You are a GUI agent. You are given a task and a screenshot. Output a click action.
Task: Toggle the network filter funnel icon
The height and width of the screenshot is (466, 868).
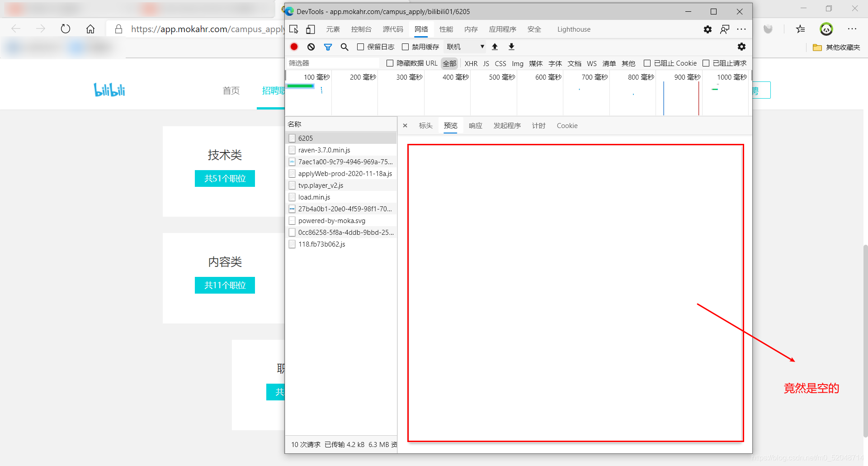[328, 47]
